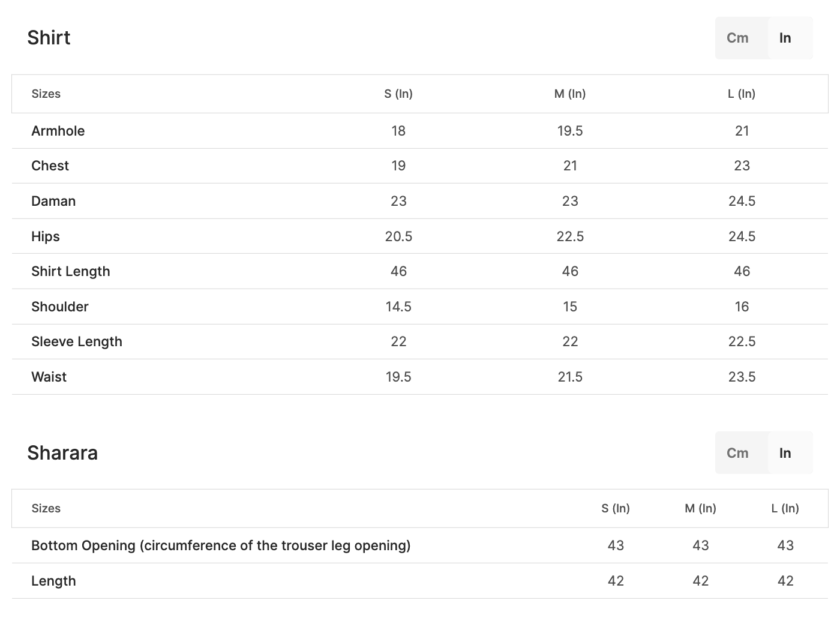The image size is (840, 642).
Task: Click the Bottom Opening row label
Action: pos(221,545)
